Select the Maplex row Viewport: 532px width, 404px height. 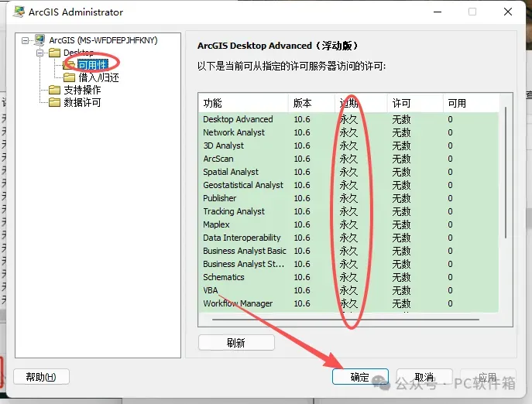[x=348, y=224]
